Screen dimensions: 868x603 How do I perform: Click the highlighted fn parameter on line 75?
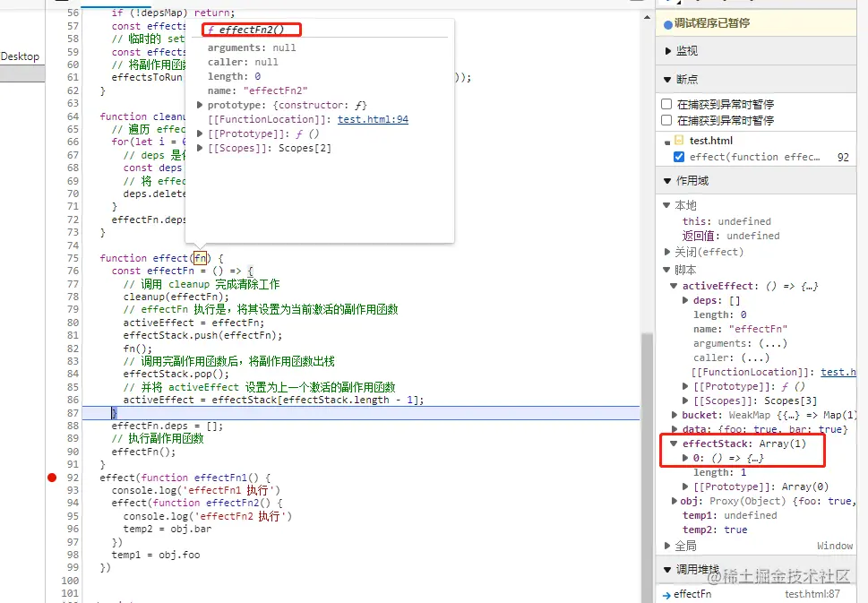coord(201,258)
